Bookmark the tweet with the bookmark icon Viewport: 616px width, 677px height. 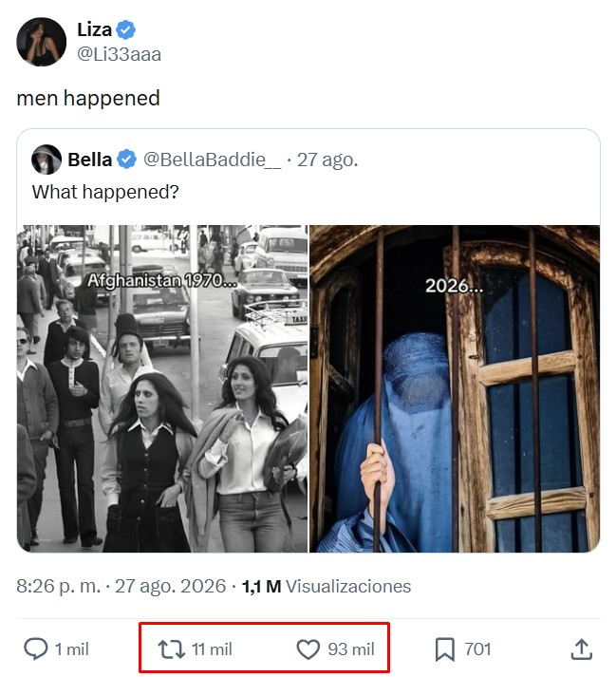tap(445, 649)
